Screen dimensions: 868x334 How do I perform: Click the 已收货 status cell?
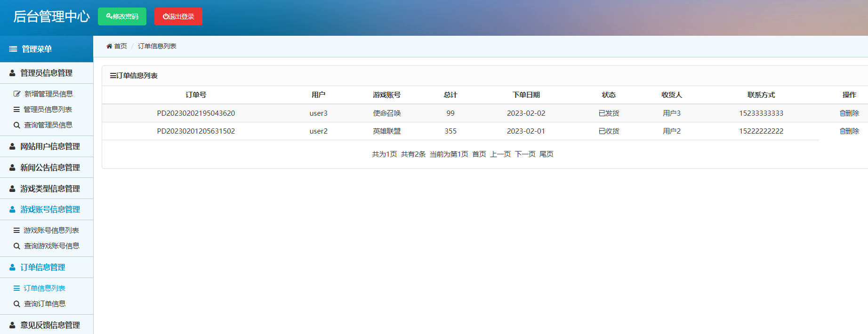point(609,131)
